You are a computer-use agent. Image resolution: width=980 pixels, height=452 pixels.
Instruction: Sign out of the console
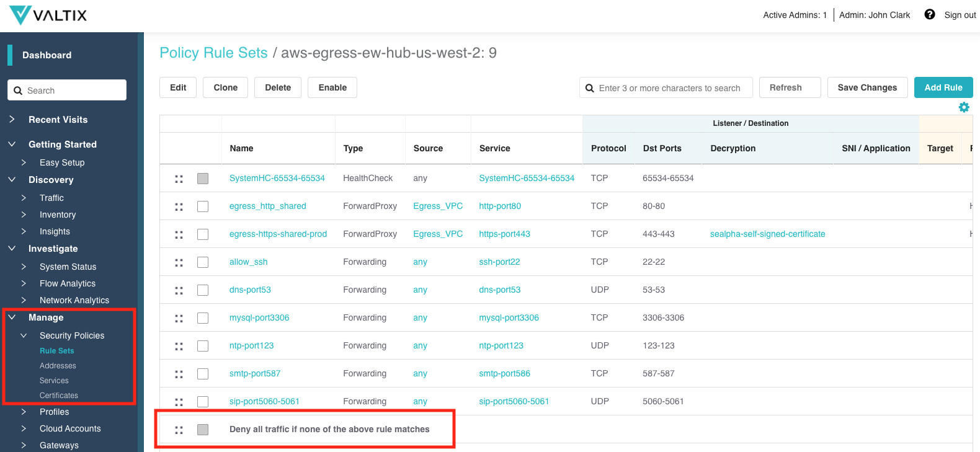tap(960, 15)
